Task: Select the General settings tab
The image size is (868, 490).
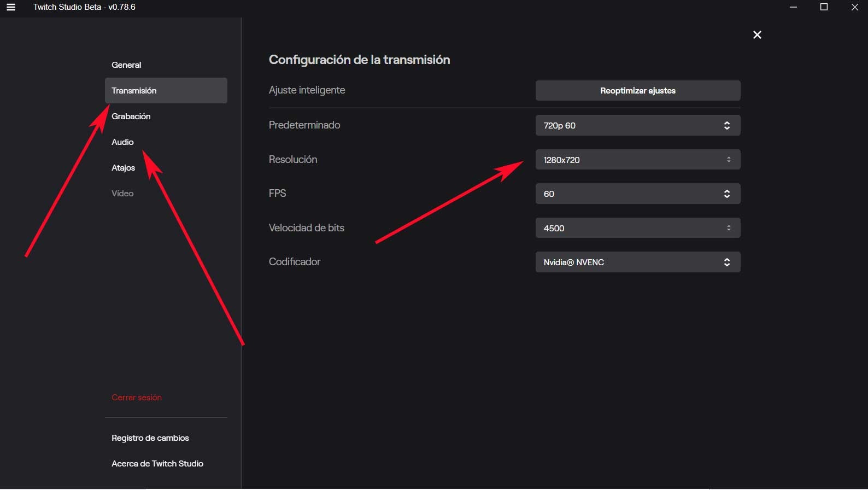Action: 126,65
